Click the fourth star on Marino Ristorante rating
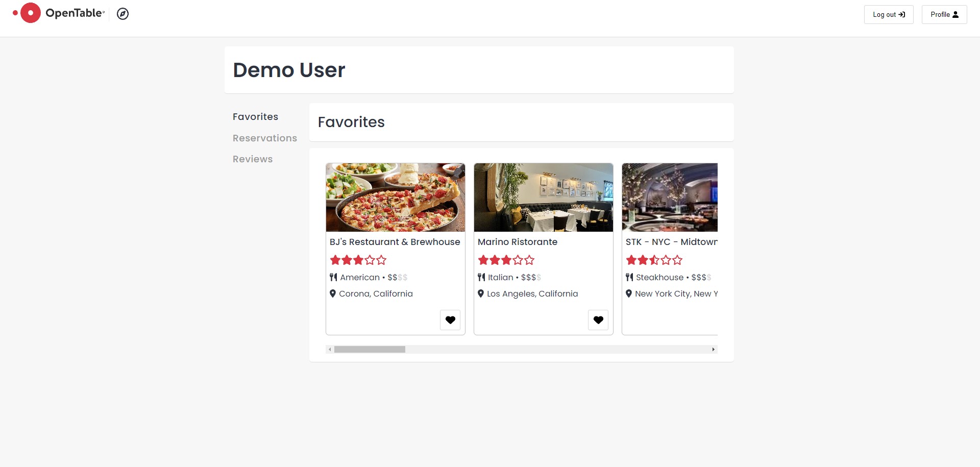This screenshot has width=980, height=467. click(518, 260)
